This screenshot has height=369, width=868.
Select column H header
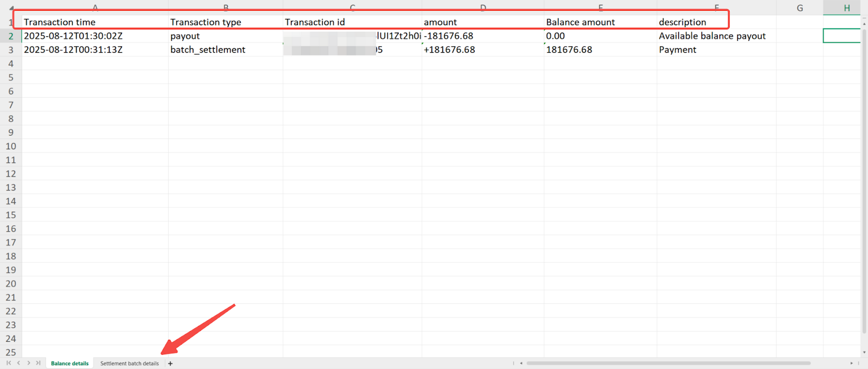846,8
